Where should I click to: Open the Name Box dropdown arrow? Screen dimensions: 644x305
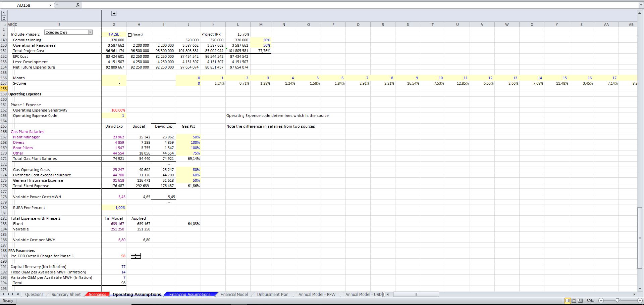50,5
